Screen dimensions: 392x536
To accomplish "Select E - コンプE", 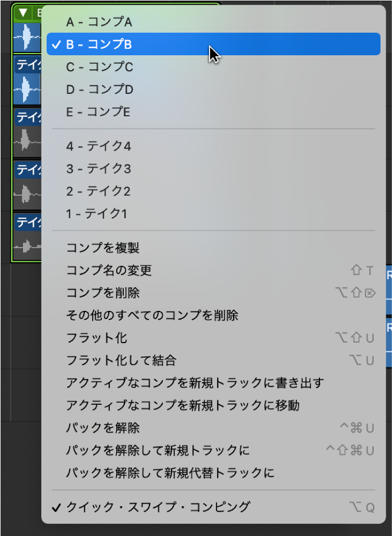I will (x=213, y=112).
